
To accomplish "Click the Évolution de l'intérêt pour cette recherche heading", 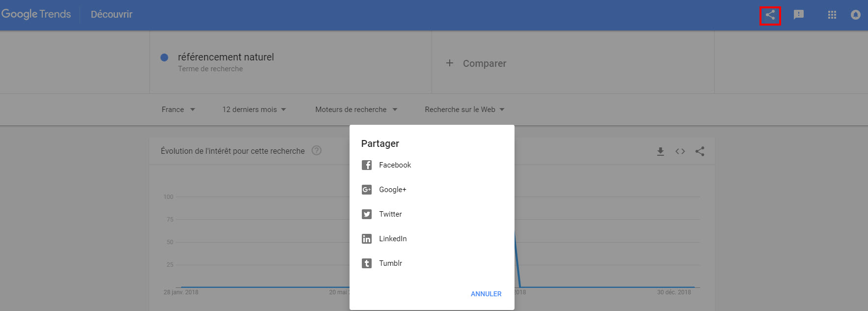I will 233,151.
